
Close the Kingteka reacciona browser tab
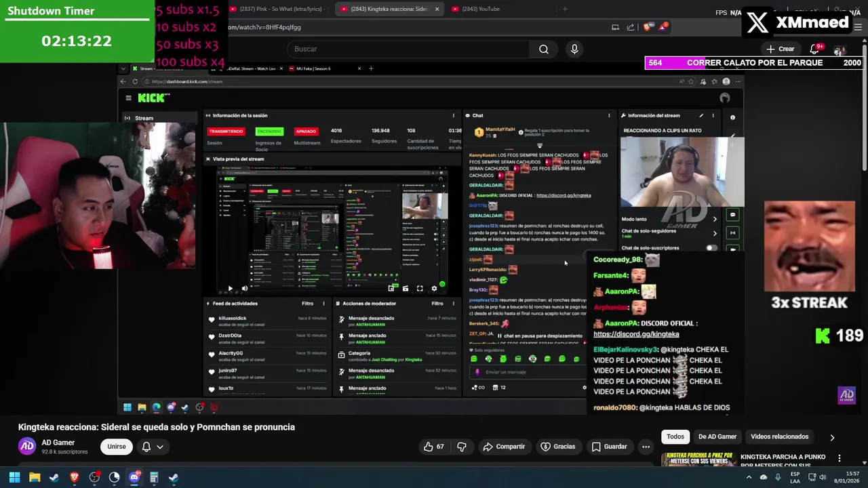(x=437, y=9)
